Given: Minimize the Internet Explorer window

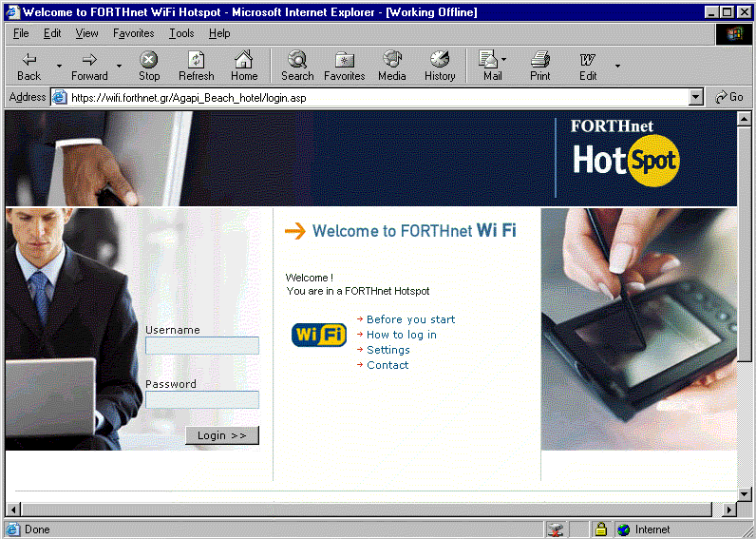Looking at the screenshot, I should click(x=711, y=12).
